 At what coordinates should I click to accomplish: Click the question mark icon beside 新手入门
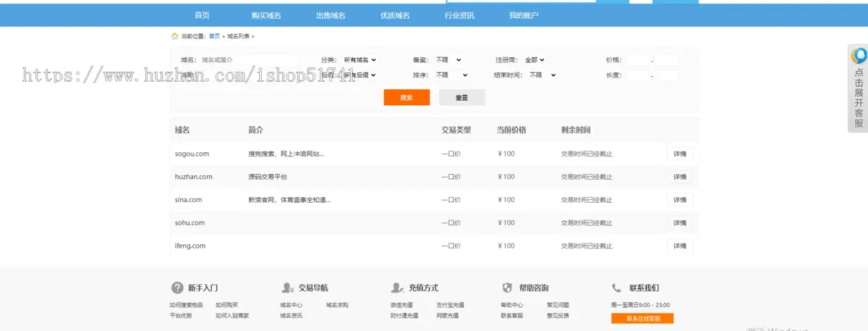coord(177,288)
